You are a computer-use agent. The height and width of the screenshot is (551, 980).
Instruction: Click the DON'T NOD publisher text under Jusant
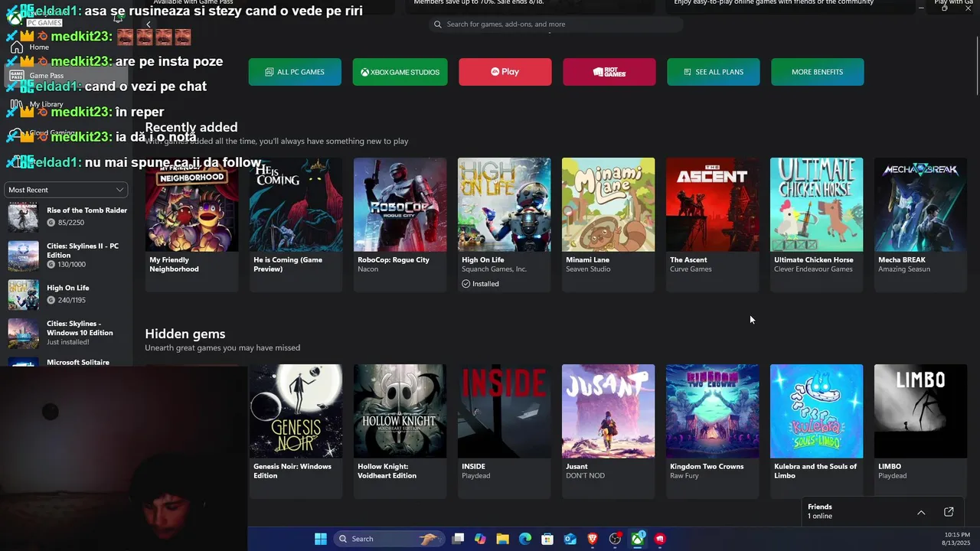pos(586,476)
